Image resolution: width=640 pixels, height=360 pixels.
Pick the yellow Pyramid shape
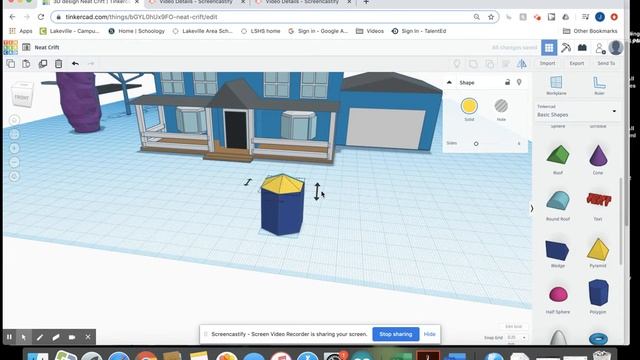598,249
